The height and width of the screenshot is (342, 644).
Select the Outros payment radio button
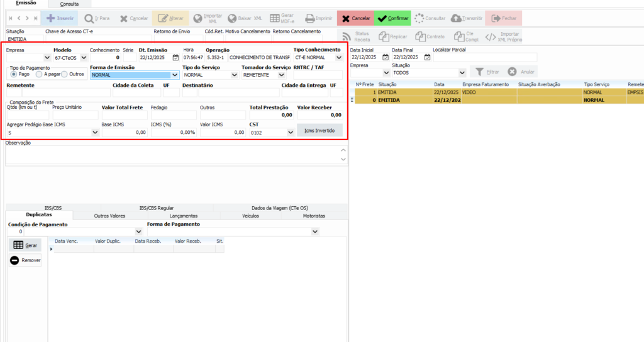coord(64,74)
